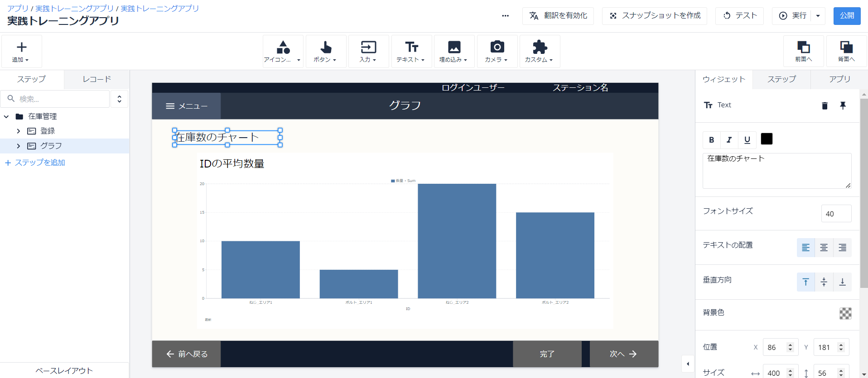Set vertical alignment to middle

point(824,282)
